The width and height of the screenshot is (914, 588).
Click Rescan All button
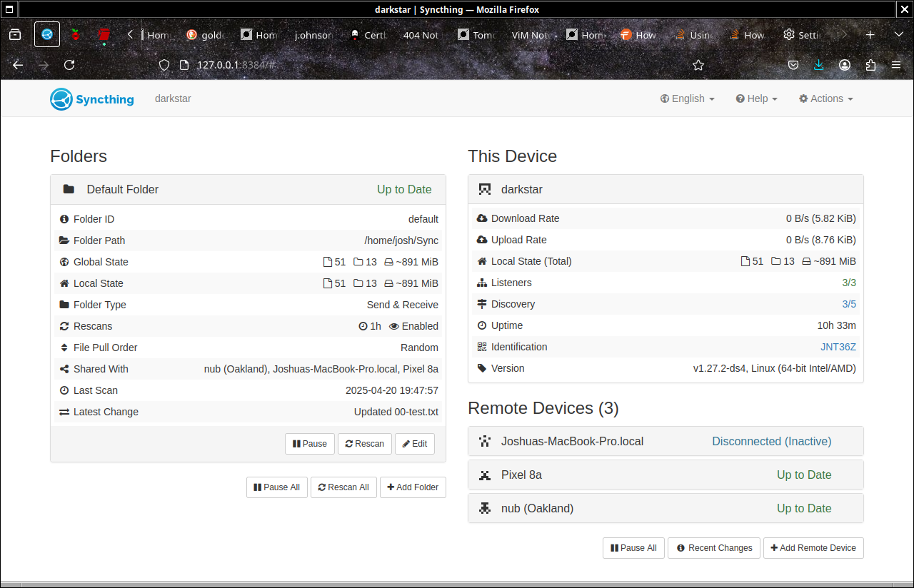(343, 487)
